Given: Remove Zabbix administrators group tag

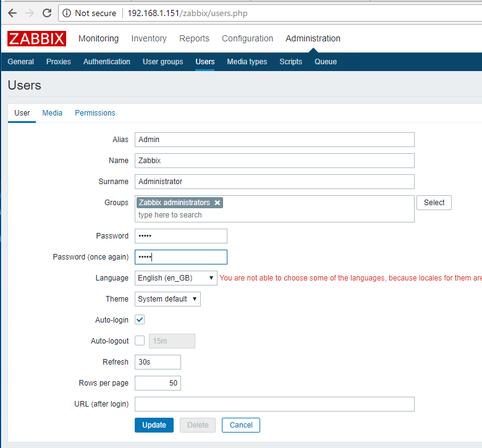Looking at the screenshot, I should pyautogui.click(x=218, y=203).
